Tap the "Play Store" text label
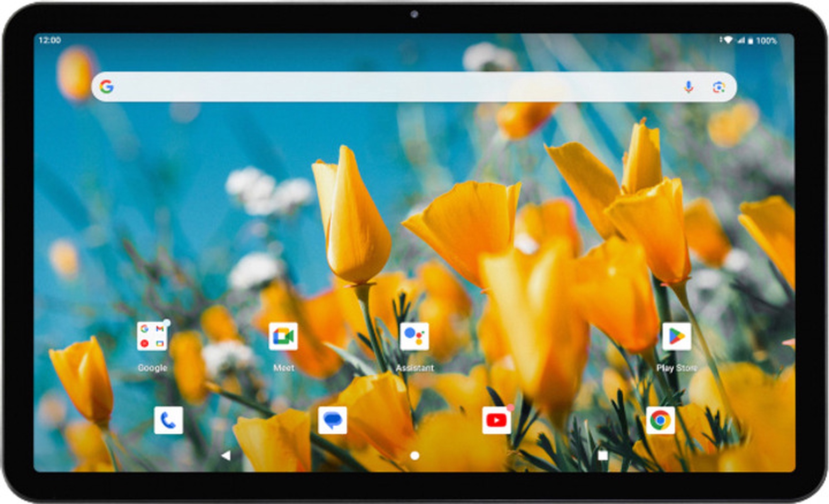This screenshot has height=504, width=829. 676,368
